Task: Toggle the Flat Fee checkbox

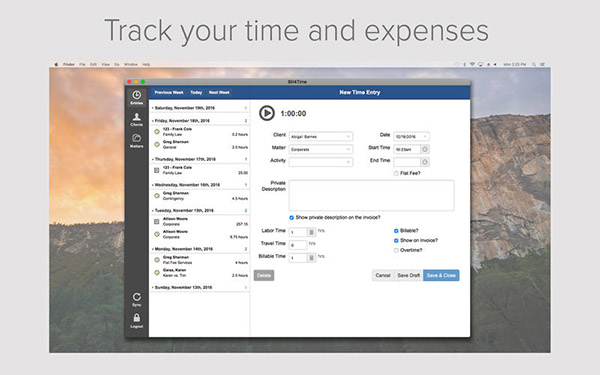Action: tap(396, 173)
